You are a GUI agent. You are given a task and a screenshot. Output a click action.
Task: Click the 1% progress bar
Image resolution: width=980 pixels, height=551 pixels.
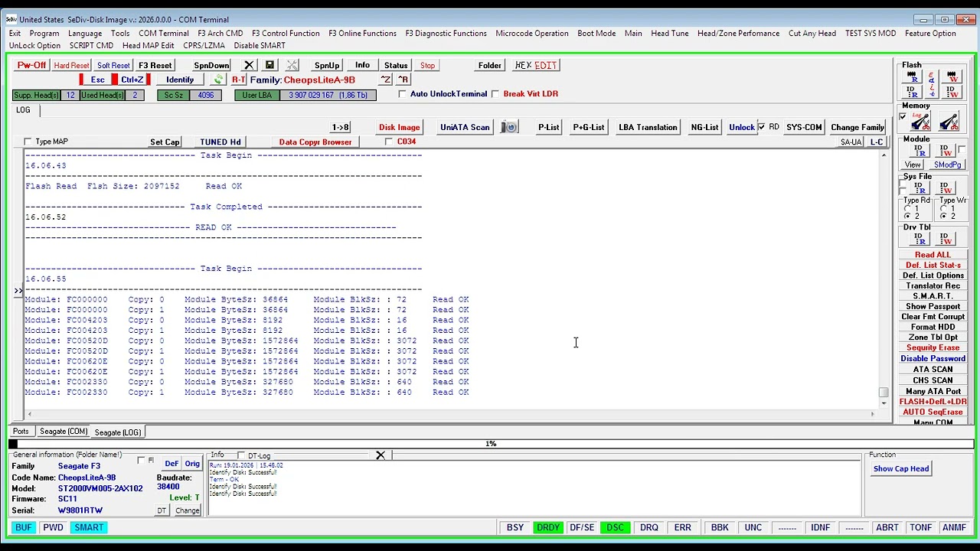(x=490, y=443)
